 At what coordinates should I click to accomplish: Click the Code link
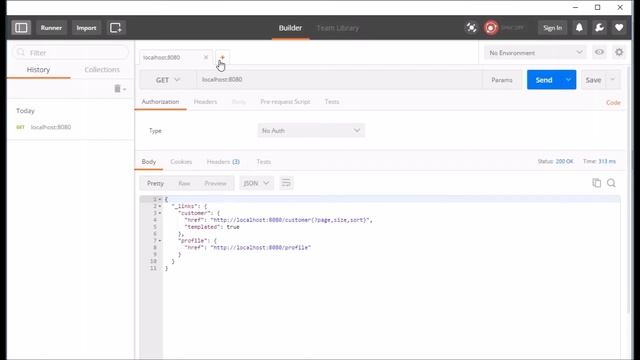[613, 102]
